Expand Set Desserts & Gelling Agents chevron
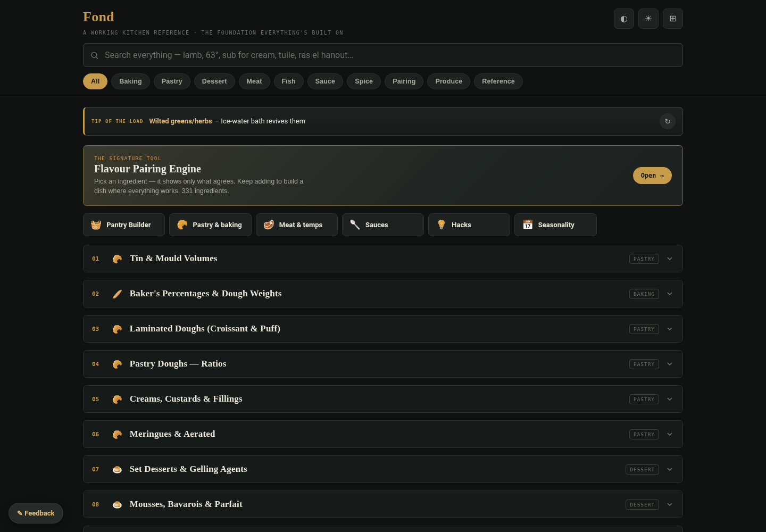This screenshot has width=766, height=532. 670,469
